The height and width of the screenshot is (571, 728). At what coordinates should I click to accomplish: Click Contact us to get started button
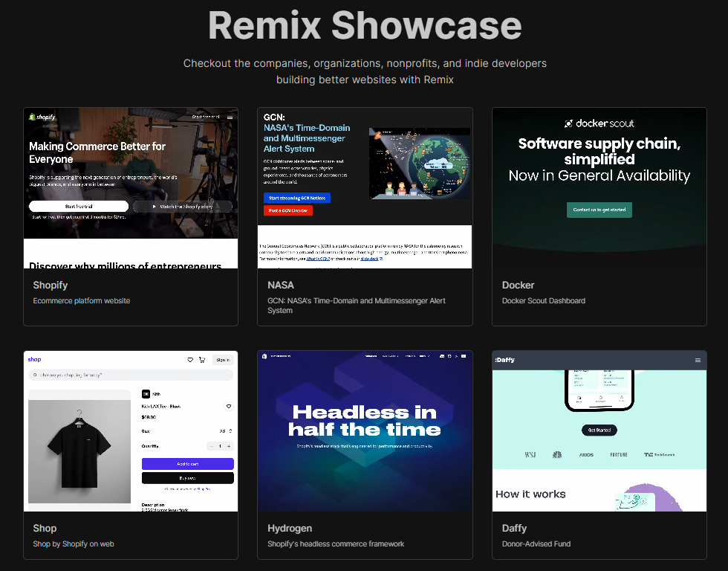pos(599,210)
